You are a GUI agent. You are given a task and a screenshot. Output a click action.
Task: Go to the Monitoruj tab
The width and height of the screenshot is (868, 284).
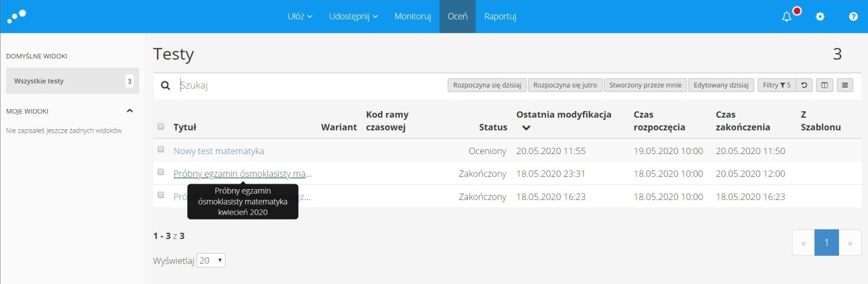click(x=413, y=16)
